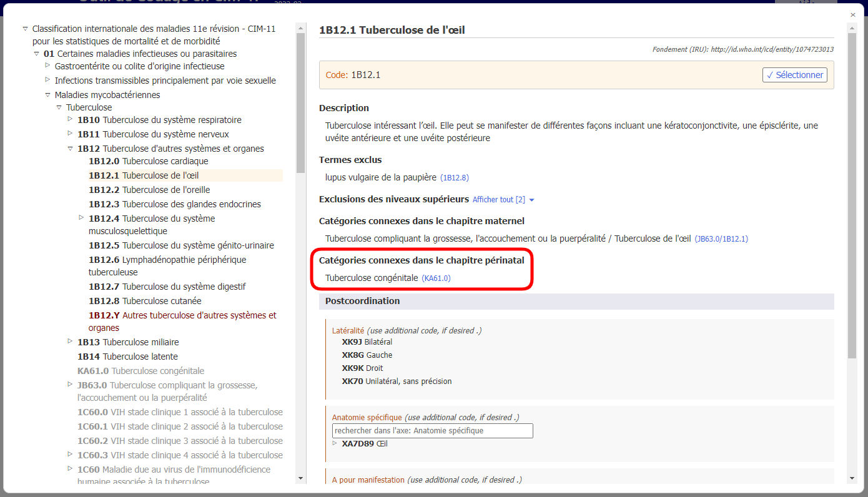
Task: Expand 1B12.4 système musculosquelettique arrow
Action: tap(81, 217)
